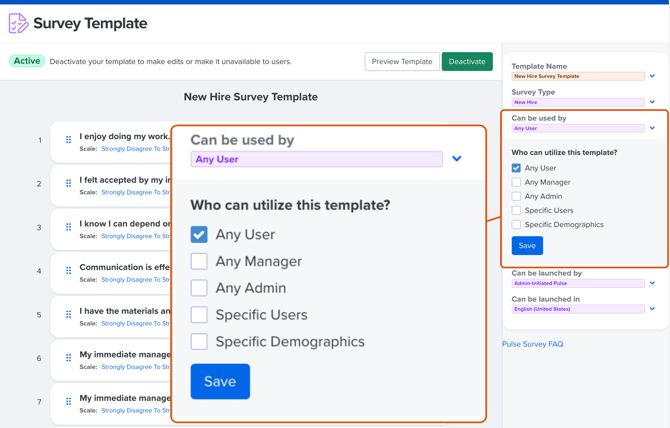Click the drag handle for question 5
This screenshot has width=670, height=428.
[x=69, y=315]
